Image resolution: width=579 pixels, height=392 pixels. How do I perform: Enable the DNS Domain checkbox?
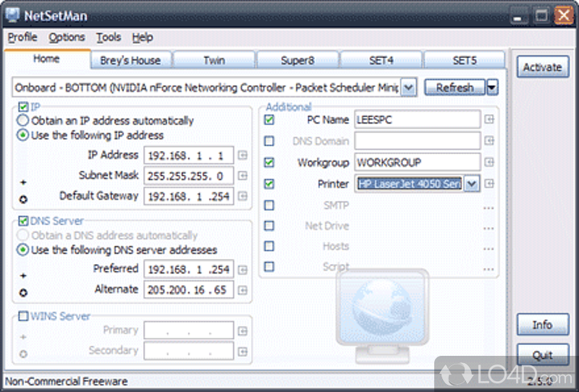tap(269, 141)
